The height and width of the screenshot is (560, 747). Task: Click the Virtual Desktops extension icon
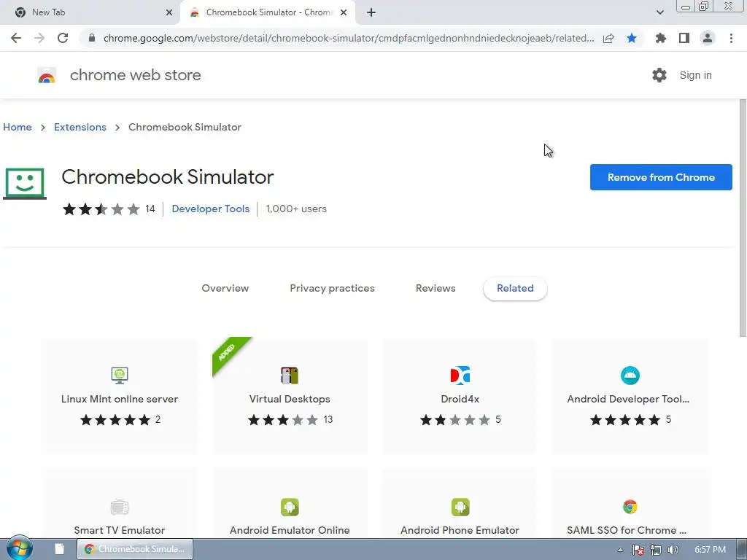(x=290, y=376)
